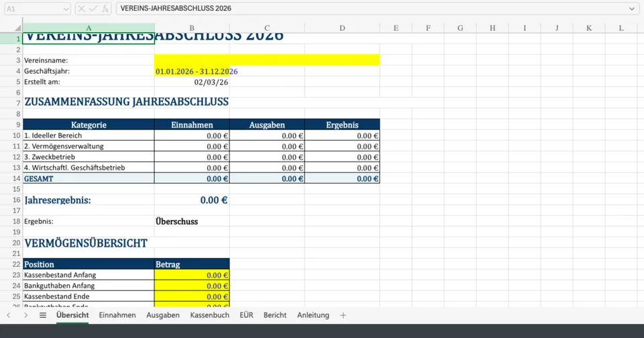This screenshot has width=644, height=338.
Task: Open the insert function fx icon
Action: tap(105, 9)
